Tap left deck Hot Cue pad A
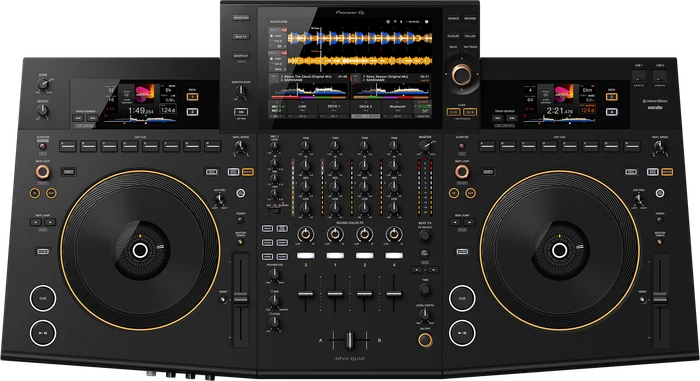This screenshot has width=700, height=381. tap(68, 146)
